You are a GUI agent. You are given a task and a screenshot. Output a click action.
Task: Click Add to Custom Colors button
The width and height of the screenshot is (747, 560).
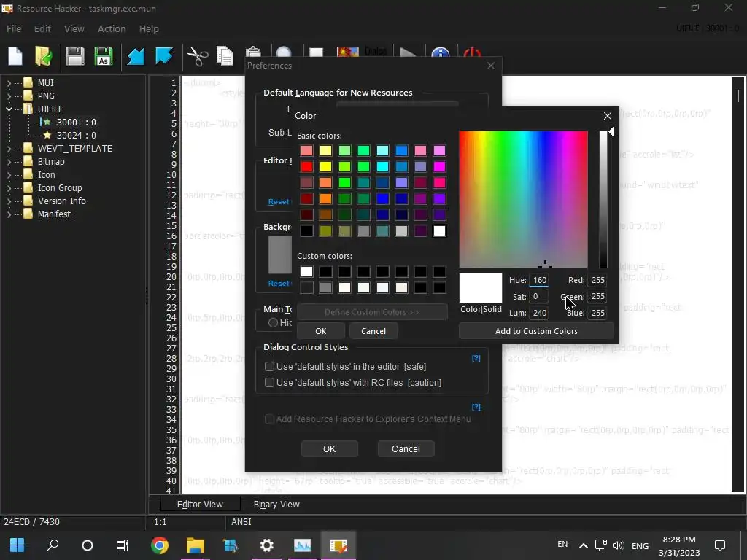tap(536, 331)
